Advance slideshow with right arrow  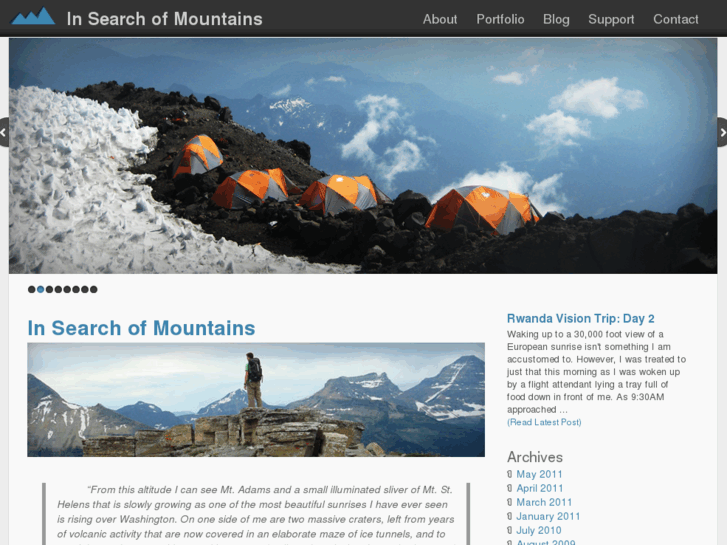pyautogui.click(x=722, y=132)
